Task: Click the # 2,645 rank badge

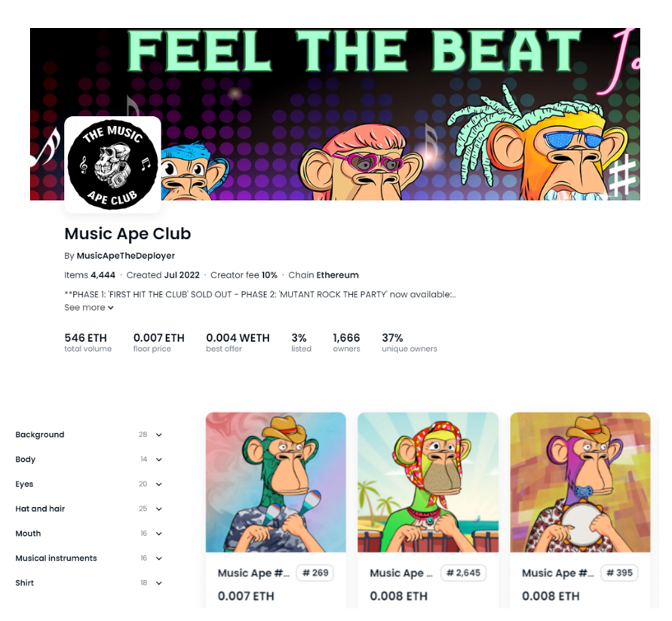Action: pyautogui.click(x=463, y=573)
